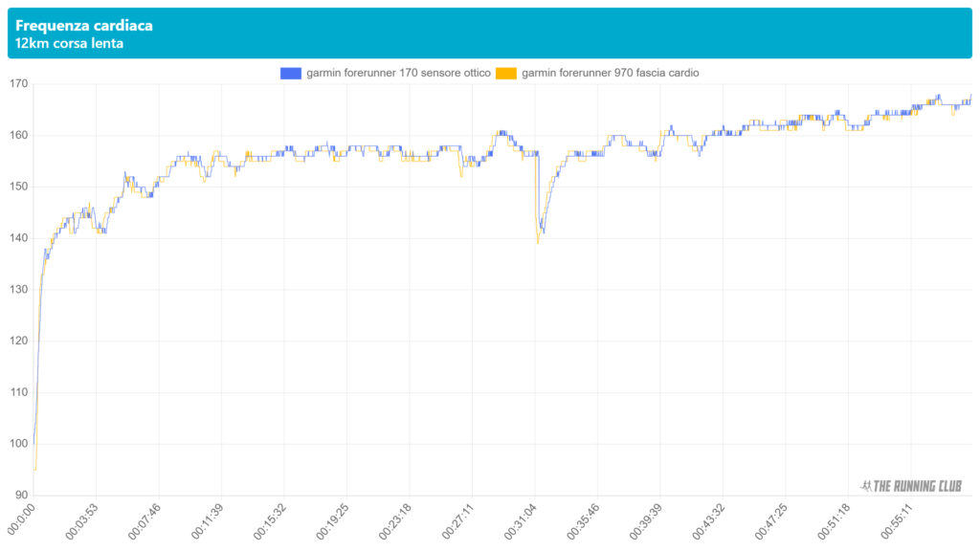This screenshot has width=980, height=551.
Task: Click the x-axis label 00:39:39
Action: pyautogui.click(x=646, y=521)
